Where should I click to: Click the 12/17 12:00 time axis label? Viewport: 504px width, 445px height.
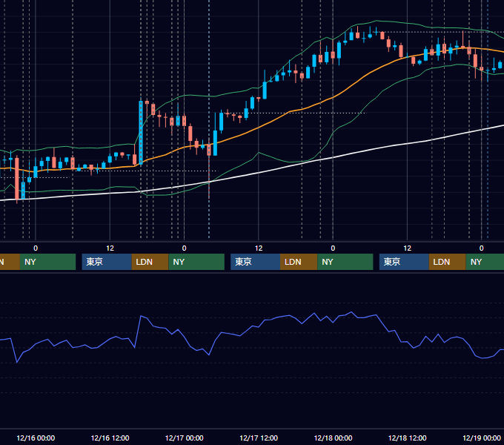point(259,438)
